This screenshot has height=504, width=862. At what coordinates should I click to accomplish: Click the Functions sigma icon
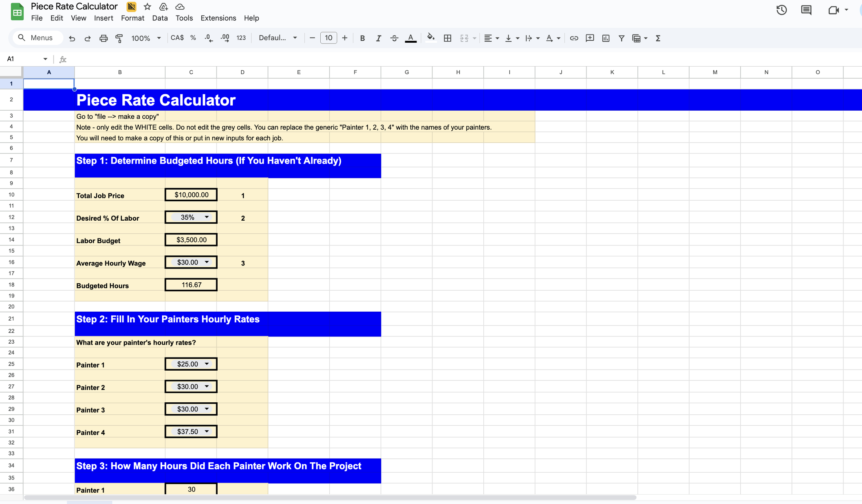[658, 38]
